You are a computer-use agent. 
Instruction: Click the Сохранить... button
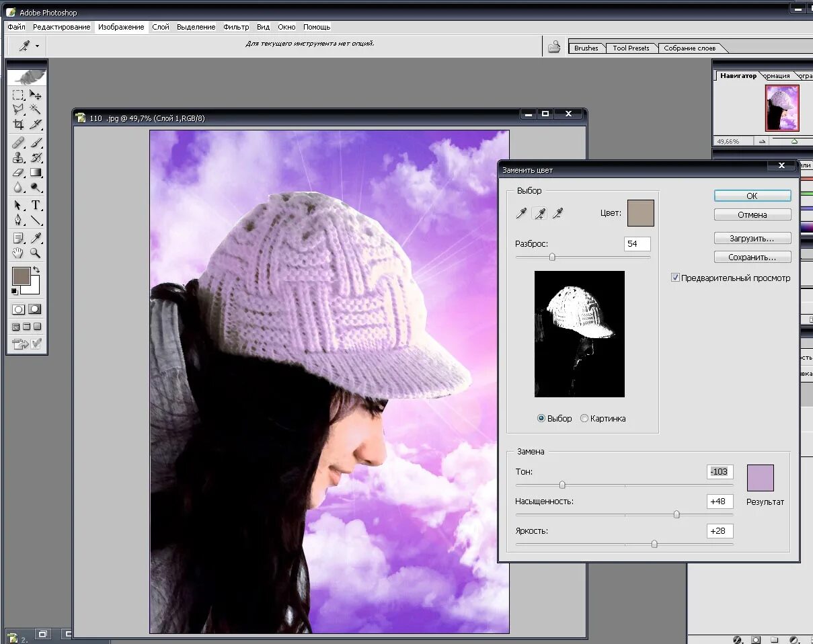752,257
